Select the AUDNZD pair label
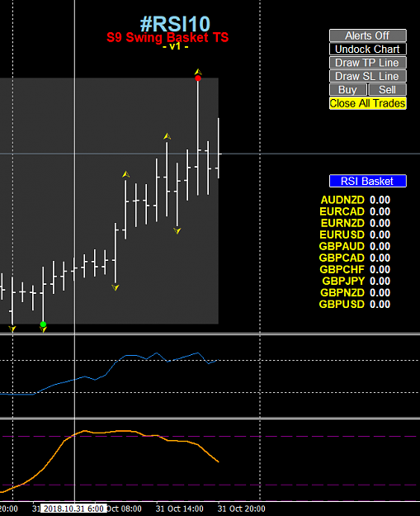Viewport: 420px width, 516px height. (342, 200)
